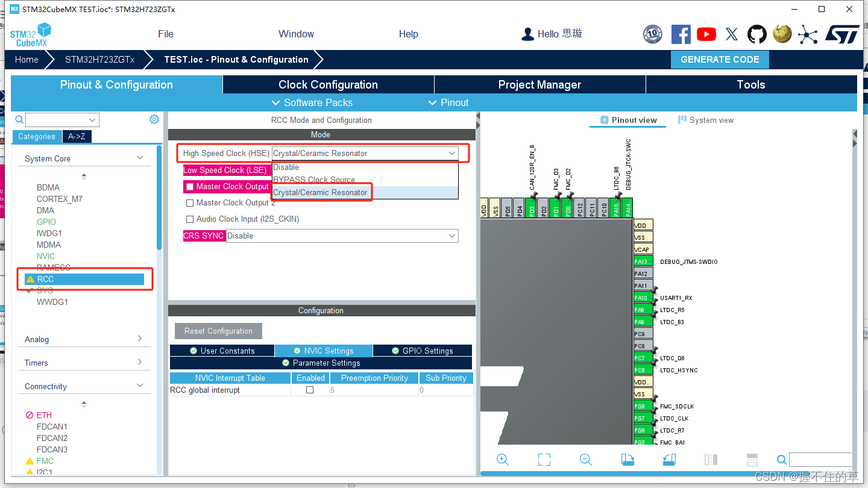This screenshot has height=488, width=868.
Task: Open the Software Packs dropdown
Action: (x=312, y=102)
